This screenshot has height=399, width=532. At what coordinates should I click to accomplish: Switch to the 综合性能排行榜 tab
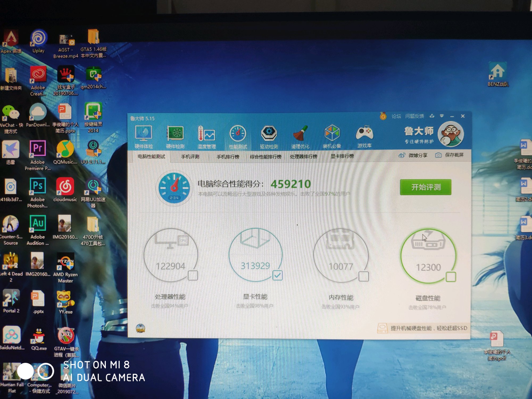pos(265,157)
